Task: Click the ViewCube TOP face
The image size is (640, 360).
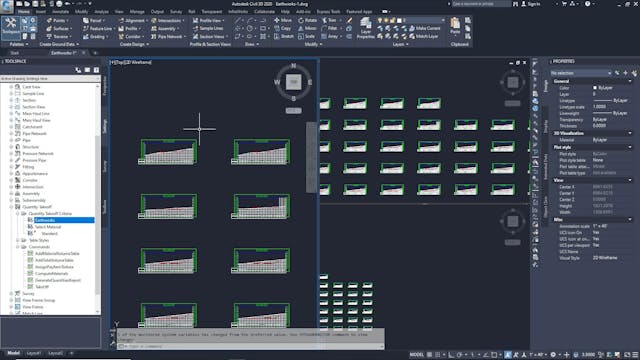Action: (293, 82)
